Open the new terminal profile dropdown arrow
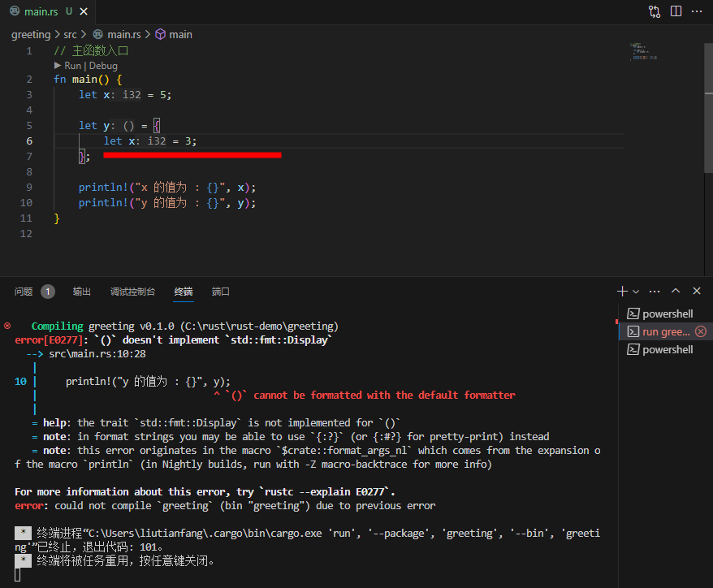This screenshot has height=588, width=713. (636, 292)
